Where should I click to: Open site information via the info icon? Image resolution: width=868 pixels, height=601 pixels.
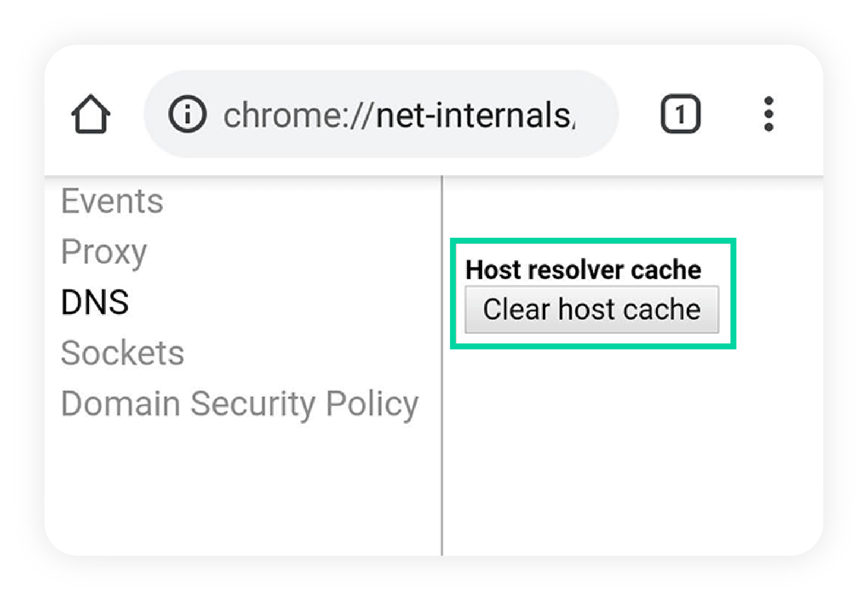187,114
